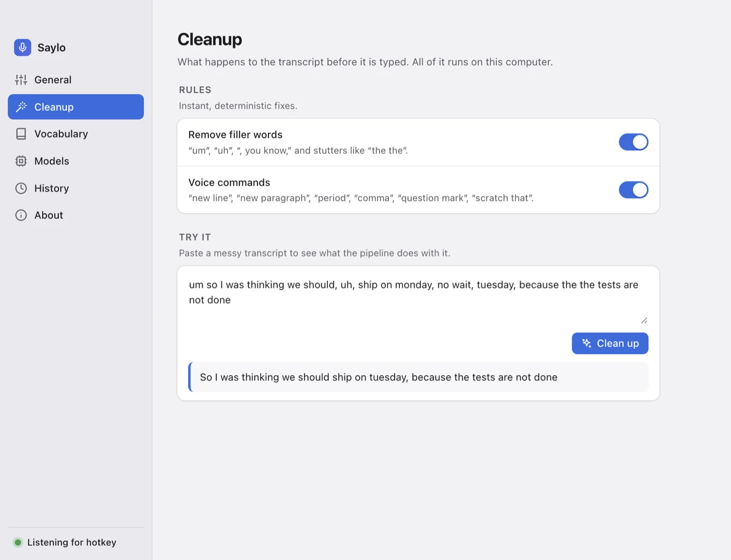Click the text area resize handle

pyautogui.click(x=644, y=321)
